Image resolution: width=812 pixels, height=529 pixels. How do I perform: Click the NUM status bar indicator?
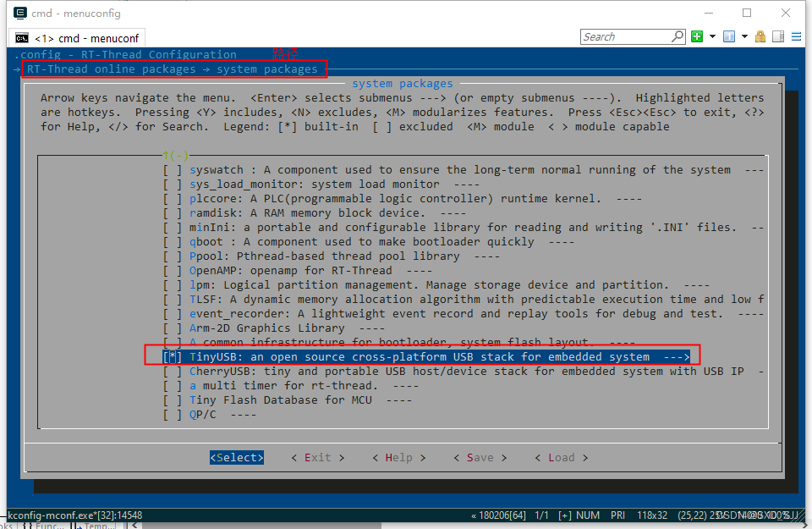click(588, 515)
